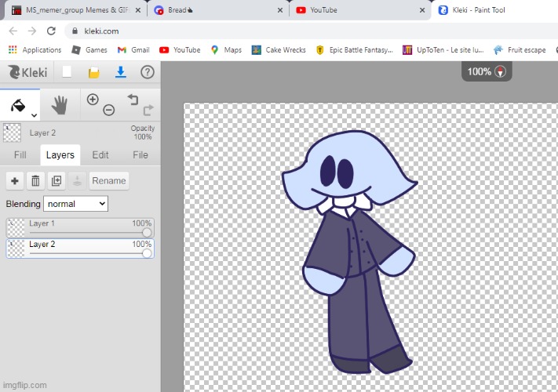Select Layer 2 in layer list
558x392 pixels.
point(80,249)
